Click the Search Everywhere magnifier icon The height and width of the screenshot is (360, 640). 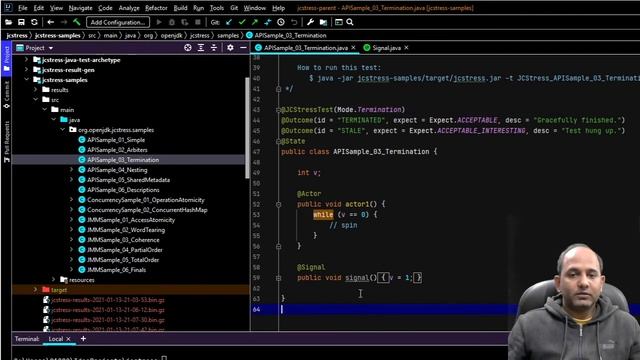(350, 22)
